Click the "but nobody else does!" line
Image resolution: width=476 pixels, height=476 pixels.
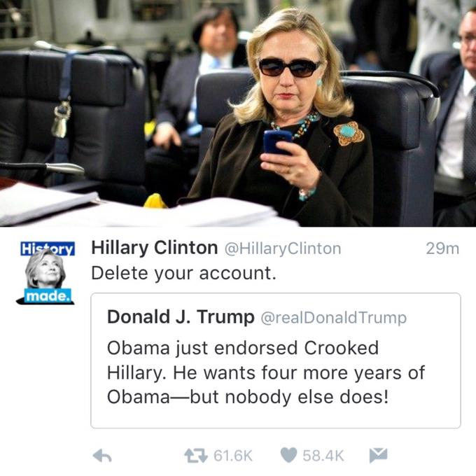(x=289, y=397)
